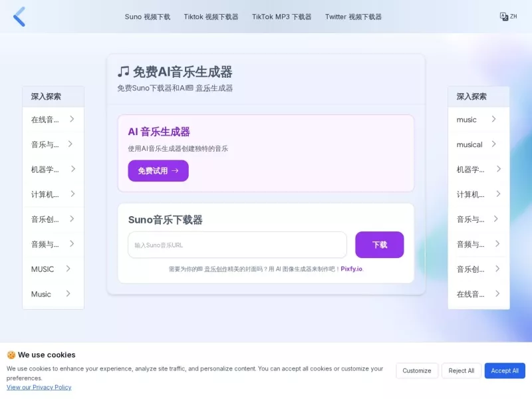Open the underlined 音乐创作 link
Viewport: 532px width, 399px height.
215,269
